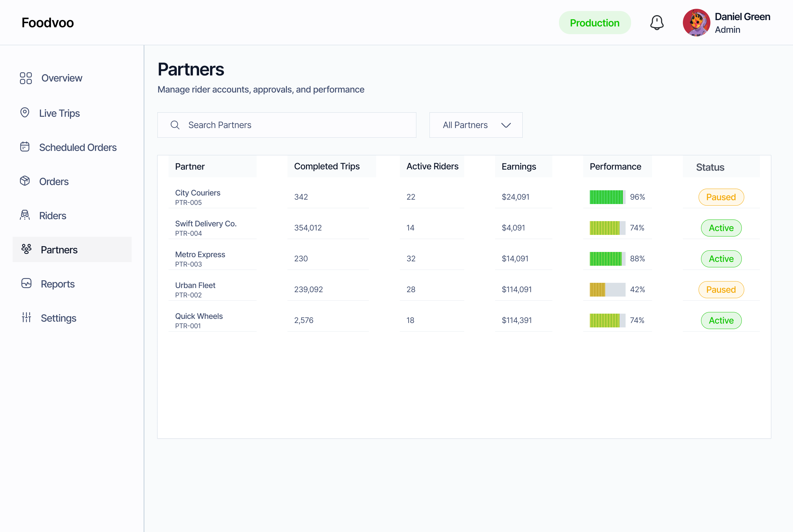Click the Reports chart icon
Viewport: 793px width, 532px height.
[26, 283]
